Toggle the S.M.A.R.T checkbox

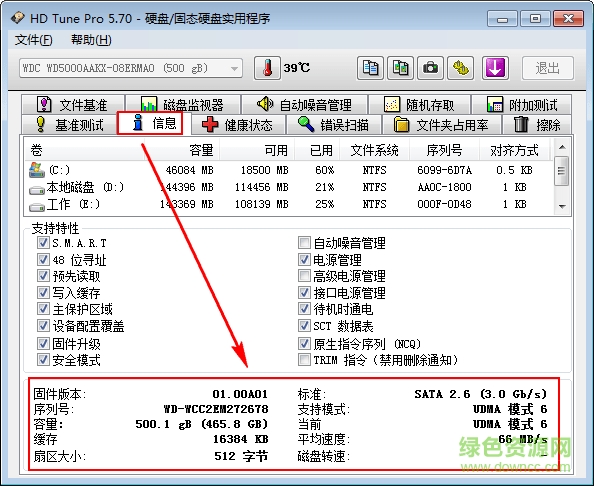tap(43, 242)
